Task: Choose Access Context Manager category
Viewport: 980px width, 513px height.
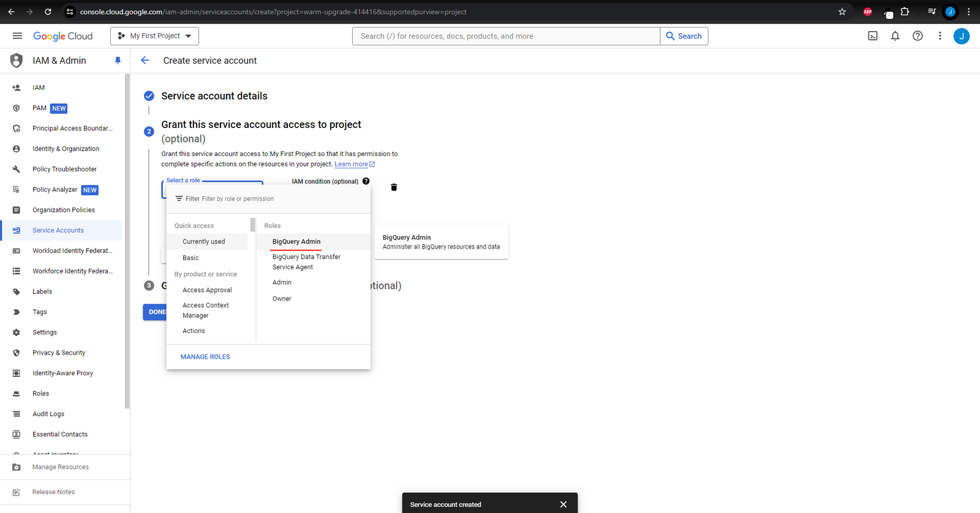Action: tap(207, 310)
